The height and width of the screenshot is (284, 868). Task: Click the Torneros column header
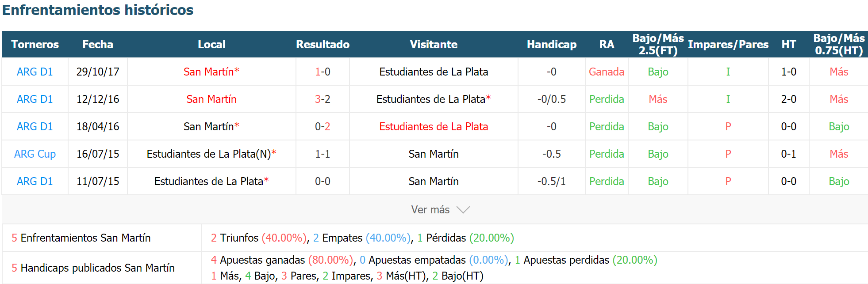(35, 44)
